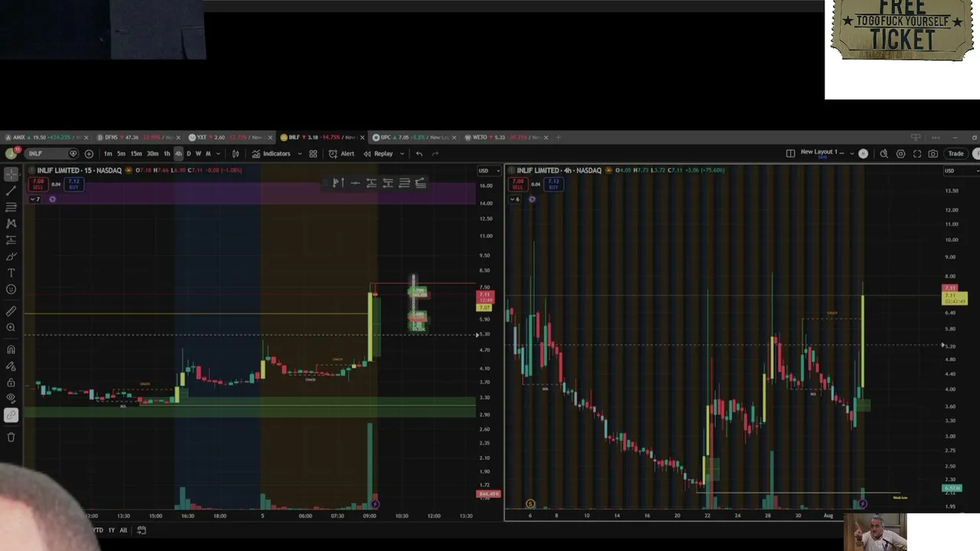The image size is (980, 551).
Task: Switch to the UPC tab
Action: (414, 138)
